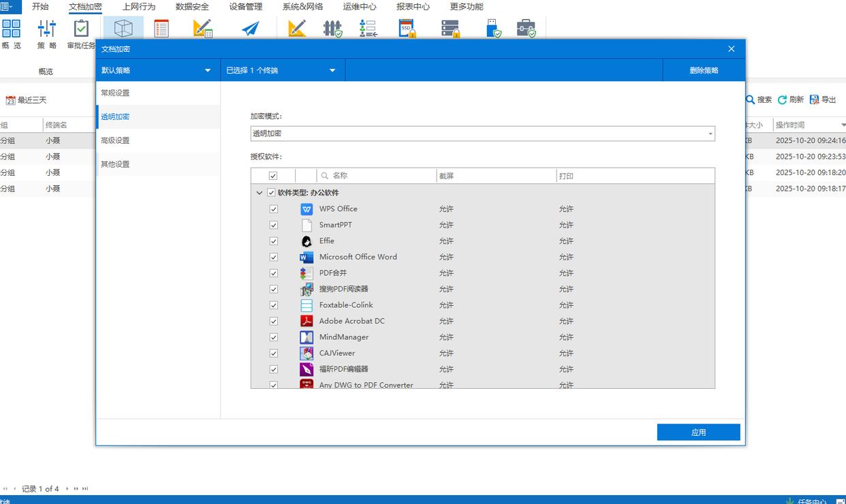Click the 最近三天 calendar icon
This screenshot has height=504, width=846.
pyautogui.click(x=10, y=101)
